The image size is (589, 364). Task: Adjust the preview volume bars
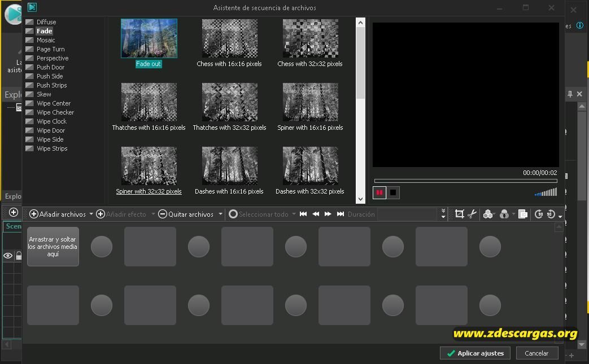[546, 192]
